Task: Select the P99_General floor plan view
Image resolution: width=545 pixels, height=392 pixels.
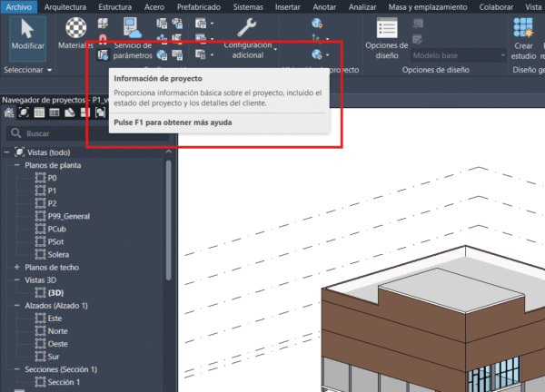Action: coord(71,216)
